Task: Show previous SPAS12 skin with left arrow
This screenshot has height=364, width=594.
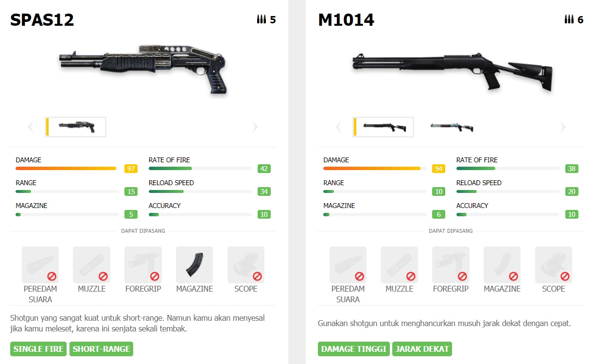Action: click(31, 127)
